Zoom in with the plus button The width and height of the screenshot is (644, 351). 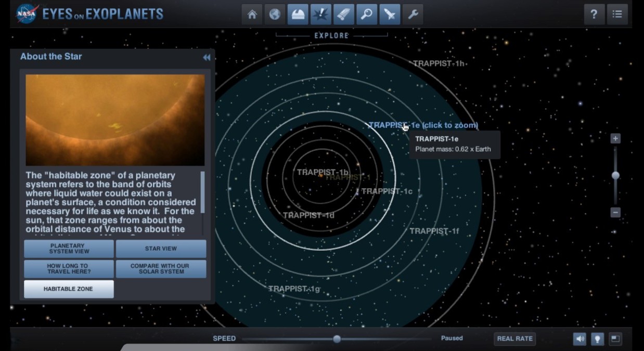point(615,138)
